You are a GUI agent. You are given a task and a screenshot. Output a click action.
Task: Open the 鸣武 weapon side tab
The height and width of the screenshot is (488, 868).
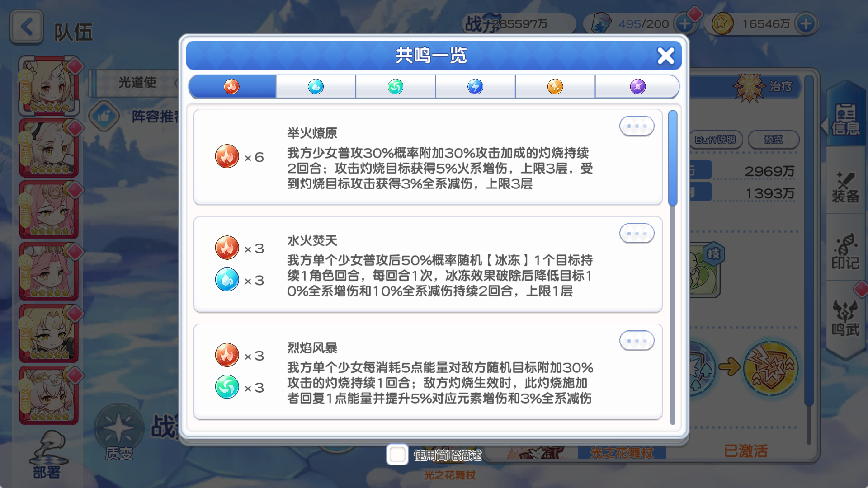tap(845, 319)
